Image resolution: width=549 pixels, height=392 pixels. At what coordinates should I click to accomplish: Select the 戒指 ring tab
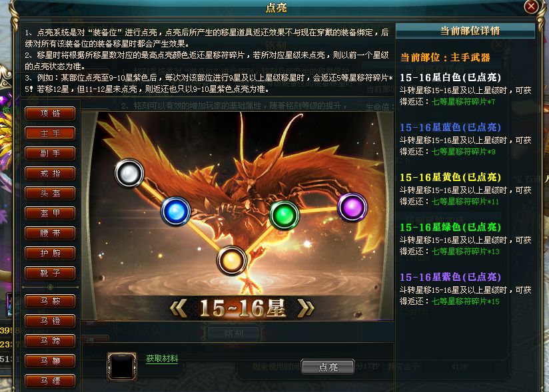coord(50,173)
